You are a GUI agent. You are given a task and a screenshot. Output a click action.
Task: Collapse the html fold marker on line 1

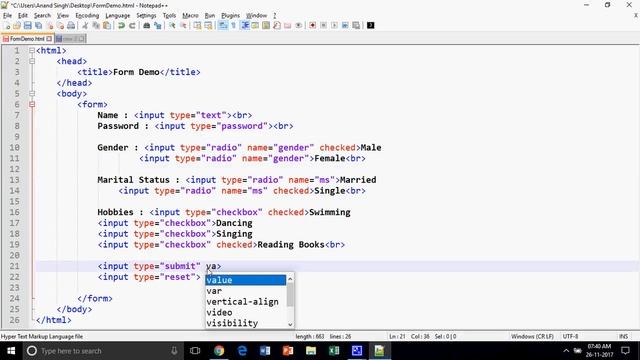coord(32,51)
